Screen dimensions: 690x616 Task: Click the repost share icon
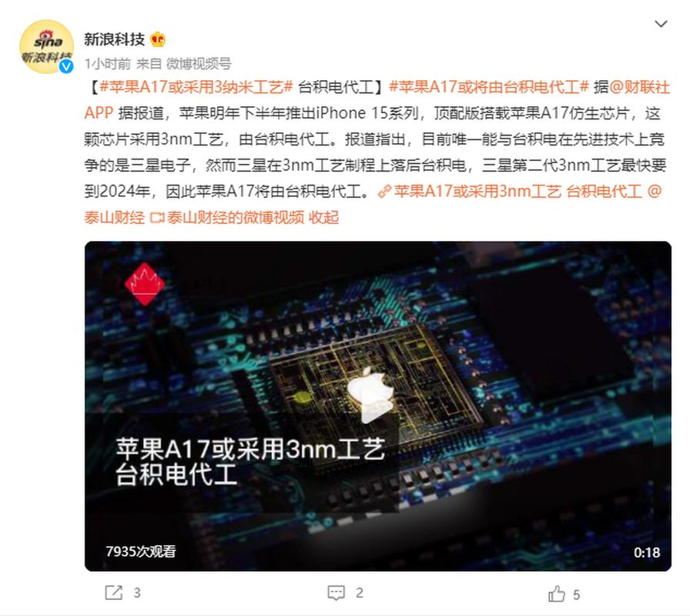(x=113, y=593)
